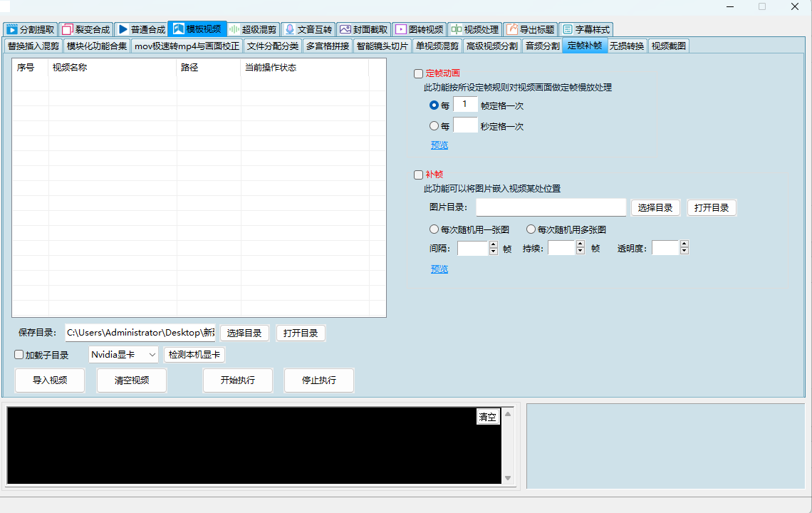Toggle the 加载子目录 checkbox
Screen dimensions: 812x513
[19, 355]
